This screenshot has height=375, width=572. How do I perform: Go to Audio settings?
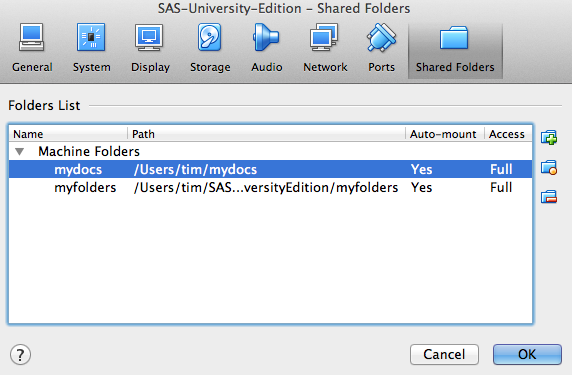[x=266, y=47]
